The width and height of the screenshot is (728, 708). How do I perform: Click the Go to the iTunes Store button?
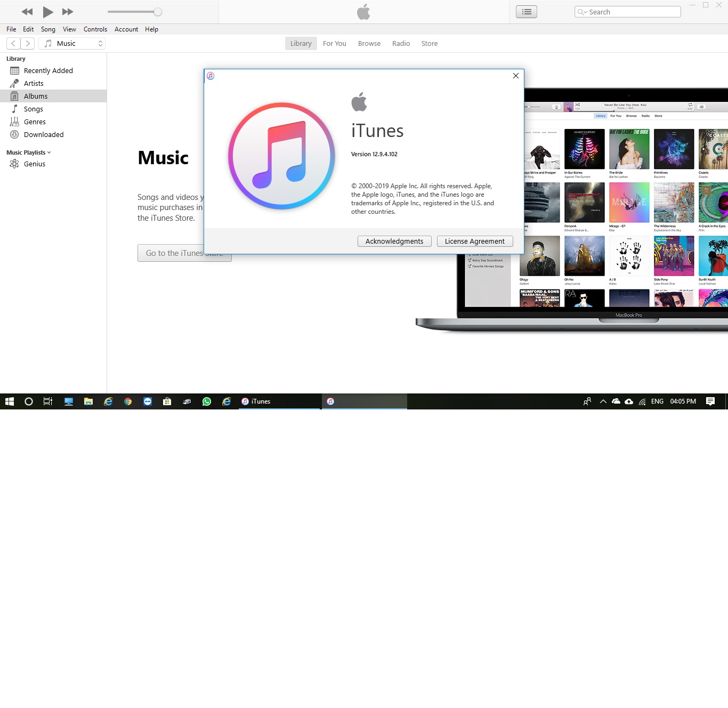[x=184, y=253]
